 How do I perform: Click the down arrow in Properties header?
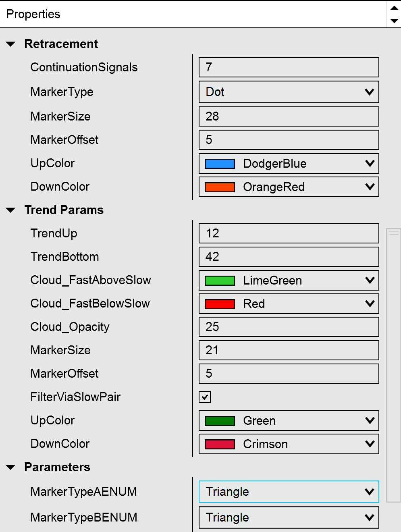pyautogui.click(x=394, y=21)
